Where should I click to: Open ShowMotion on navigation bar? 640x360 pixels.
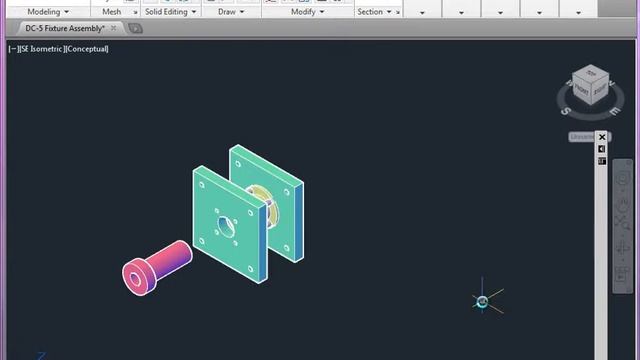coord(622,273)
